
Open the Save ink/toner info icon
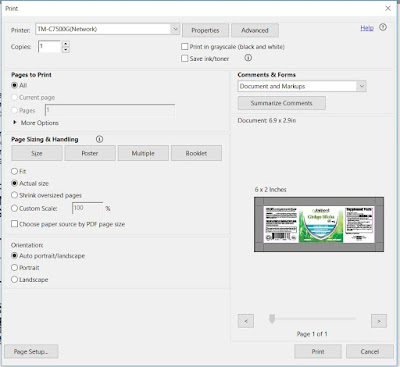[x=248, y=58]
